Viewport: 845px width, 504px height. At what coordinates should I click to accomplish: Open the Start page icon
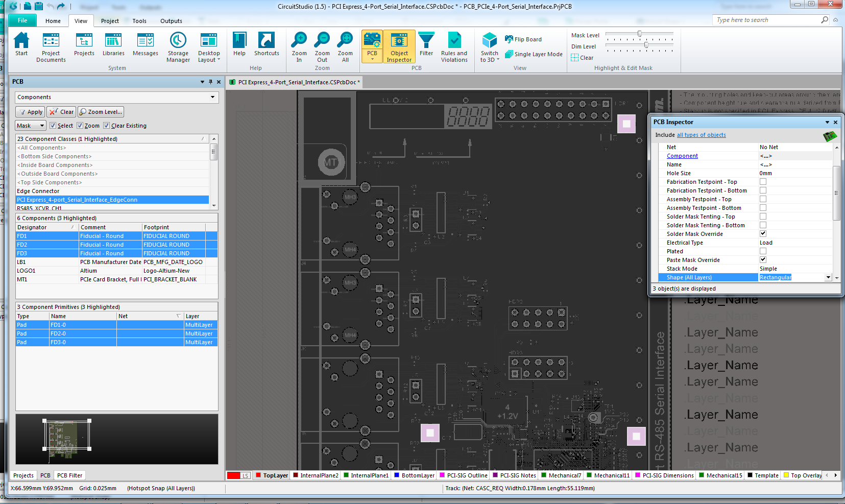(x=21, y=44)
